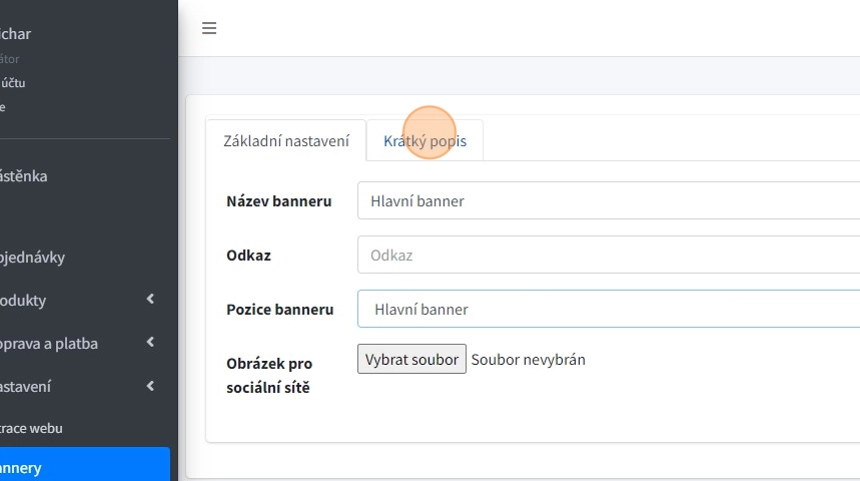860x481 pixels.
Task: Click the Obrázek pro sociální sítě label
Action: coord(270,375)
